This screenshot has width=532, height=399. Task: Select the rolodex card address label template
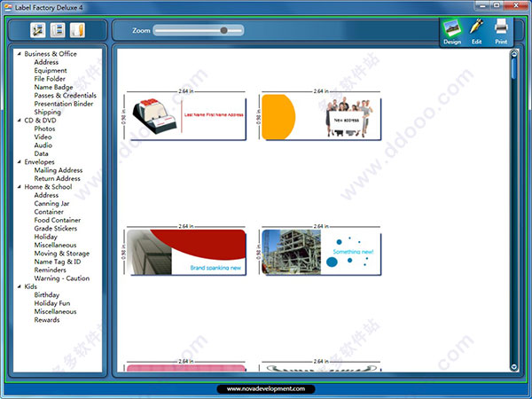[x=186, y=117]
